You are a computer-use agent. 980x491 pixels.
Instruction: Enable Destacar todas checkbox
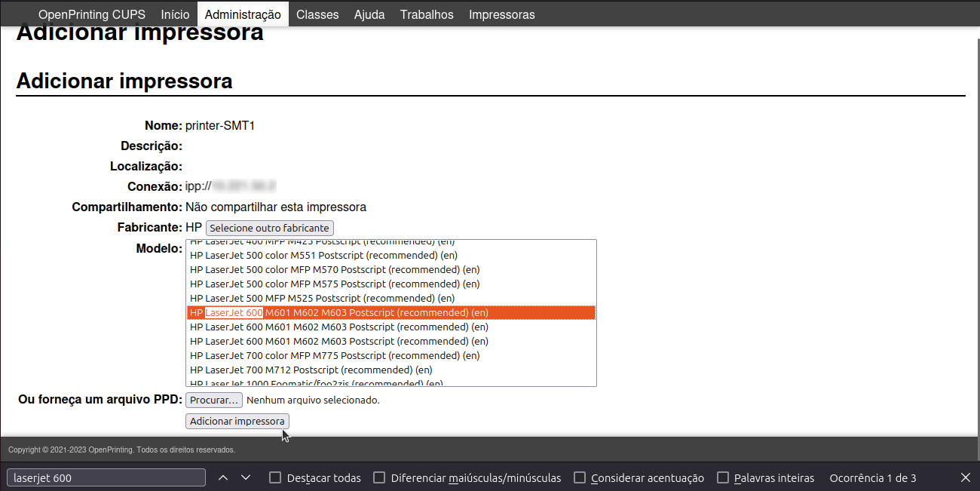coord(275,477)
